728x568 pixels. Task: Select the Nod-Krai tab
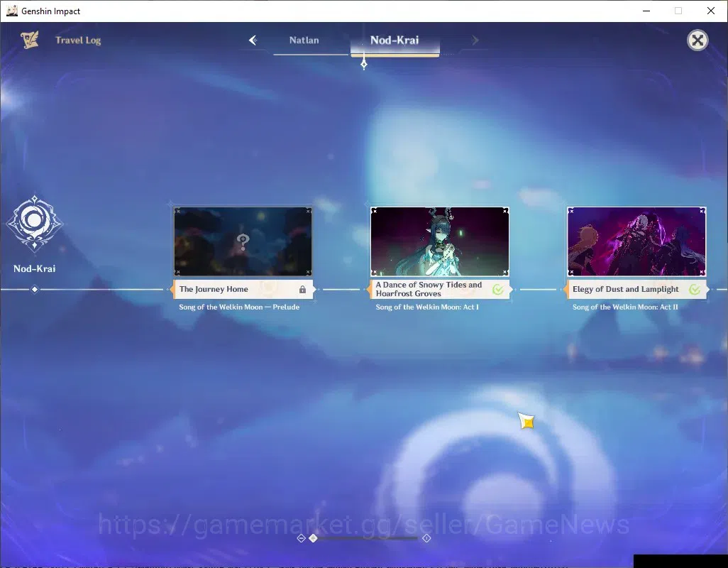(395, 40)
